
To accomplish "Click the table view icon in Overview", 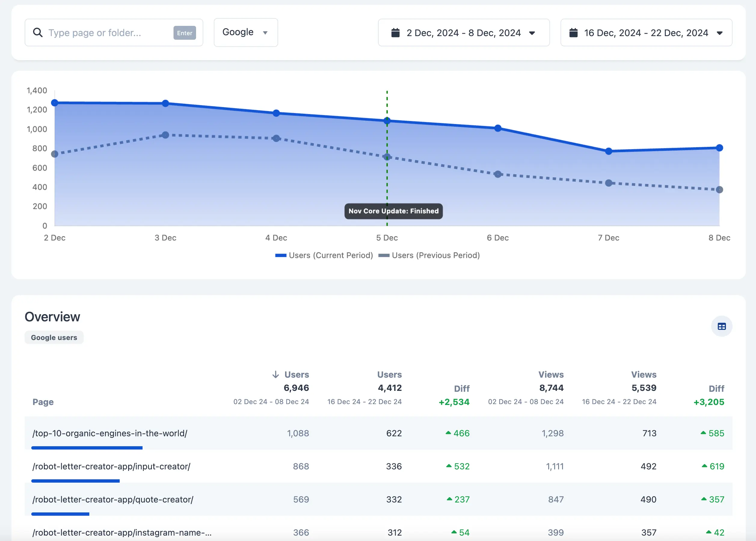I will click(721, 326).
